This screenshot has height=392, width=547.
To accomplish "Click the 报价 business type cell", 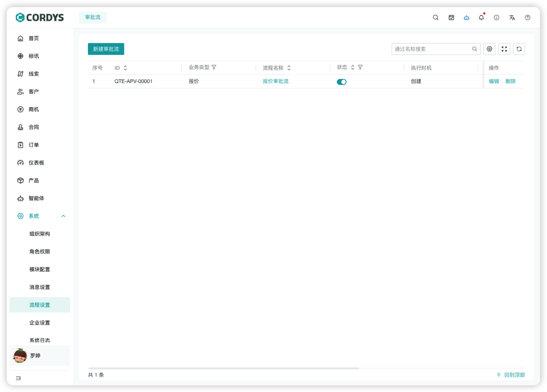I will pos(194,81).
